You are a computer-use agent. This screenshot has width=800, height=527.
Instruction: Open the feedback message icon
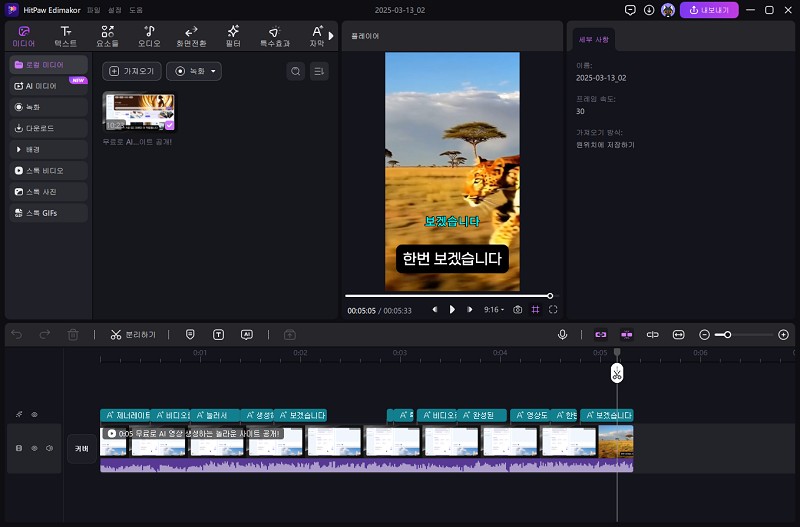(630, 10)
